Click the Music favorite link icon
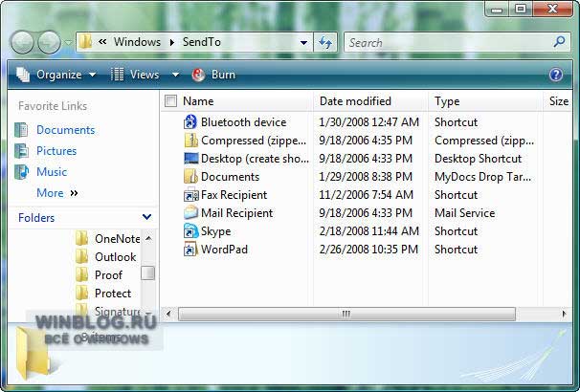 point(21,172)
